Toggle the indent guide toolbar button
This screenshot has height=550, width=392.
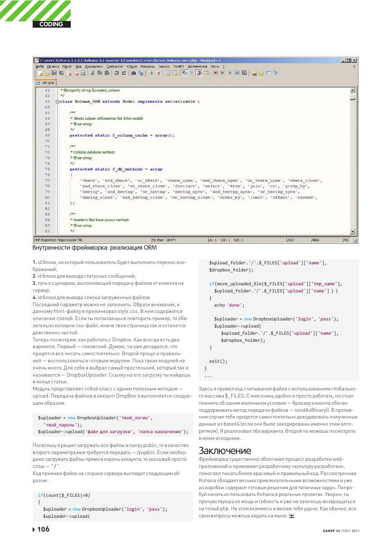click(x=199, y=73)
